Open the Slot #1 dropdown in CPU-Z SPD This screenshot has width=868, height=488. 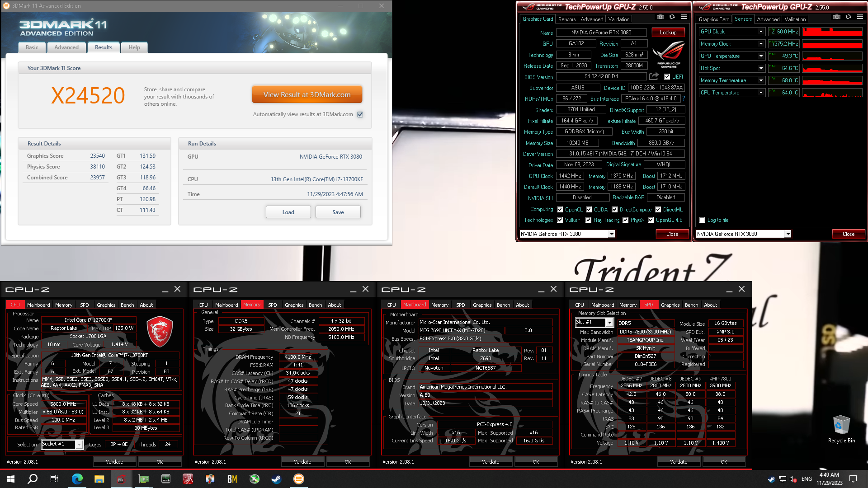click(609, 323)
